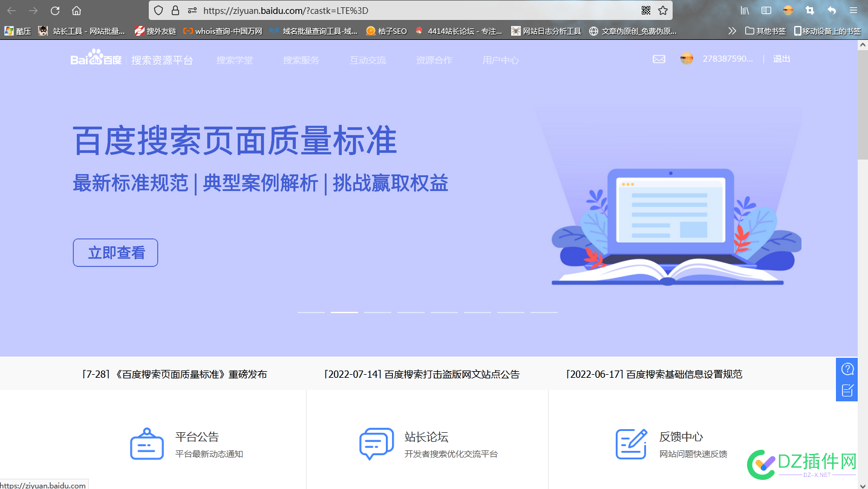
Task: Open the 域名批量查询工具 bookmark
Action: 314,31
